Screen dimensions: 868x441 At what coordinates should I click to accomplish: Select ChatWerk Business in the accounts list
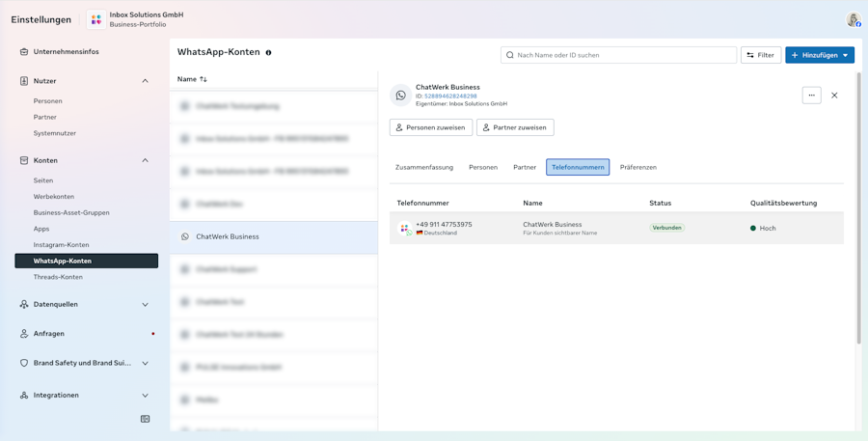coord(274,236)
